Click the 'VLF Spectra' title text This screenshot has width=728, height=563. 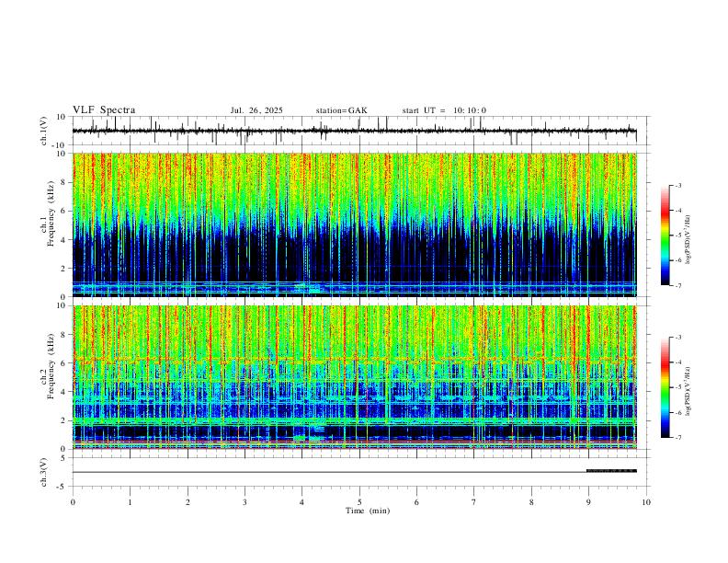[104, 110]
